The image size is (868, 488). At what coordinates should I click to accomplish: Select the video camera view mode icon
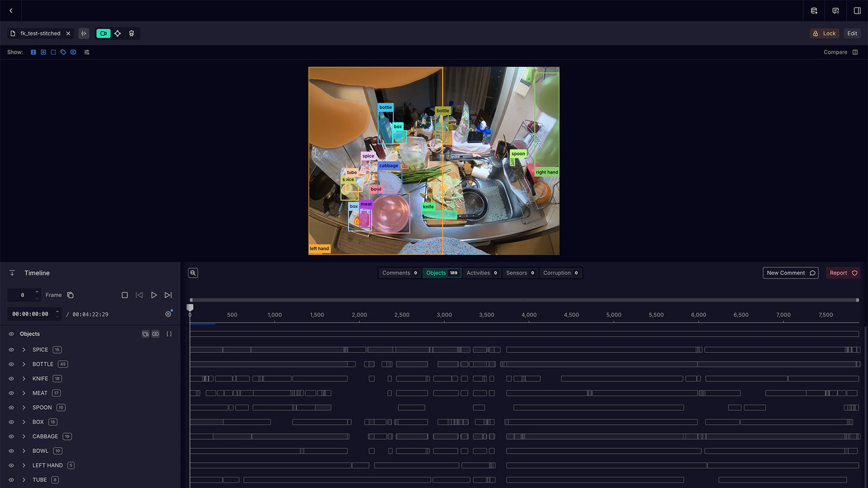tap(104, 34)
